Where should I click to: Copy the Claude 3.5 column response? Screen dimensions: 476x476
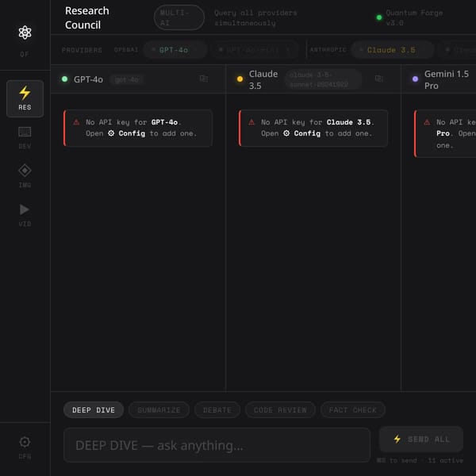coord(379,79)
